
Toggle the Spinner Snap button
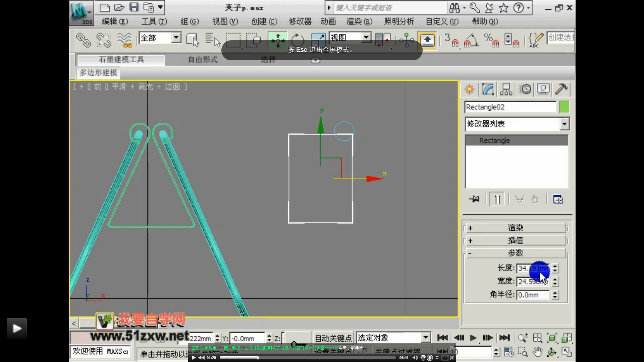(x=512, y=40)
